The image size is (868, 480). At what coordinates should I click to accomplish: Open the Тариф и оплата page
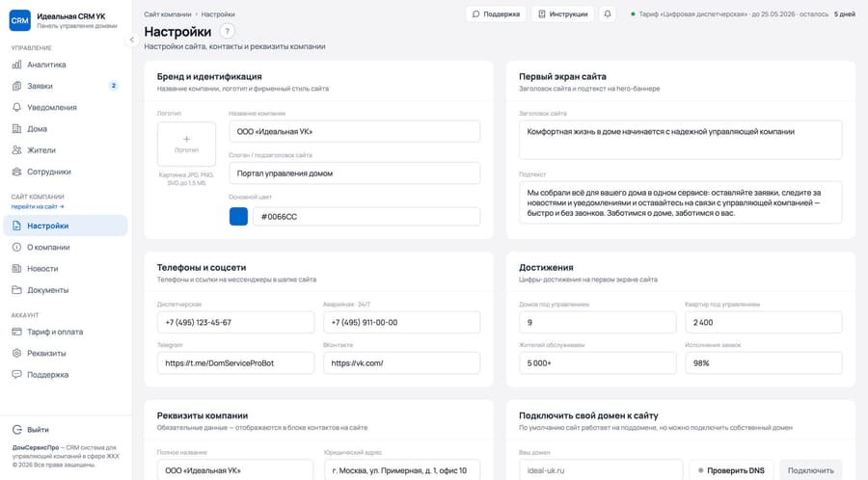[x=66, y=332]
